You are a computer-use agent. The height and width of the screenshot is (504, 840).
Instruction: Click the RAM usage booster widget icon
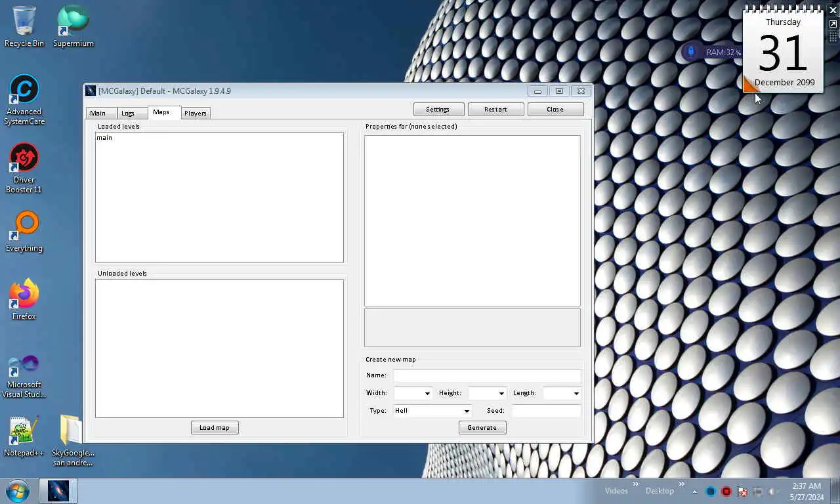coord(690,52)
